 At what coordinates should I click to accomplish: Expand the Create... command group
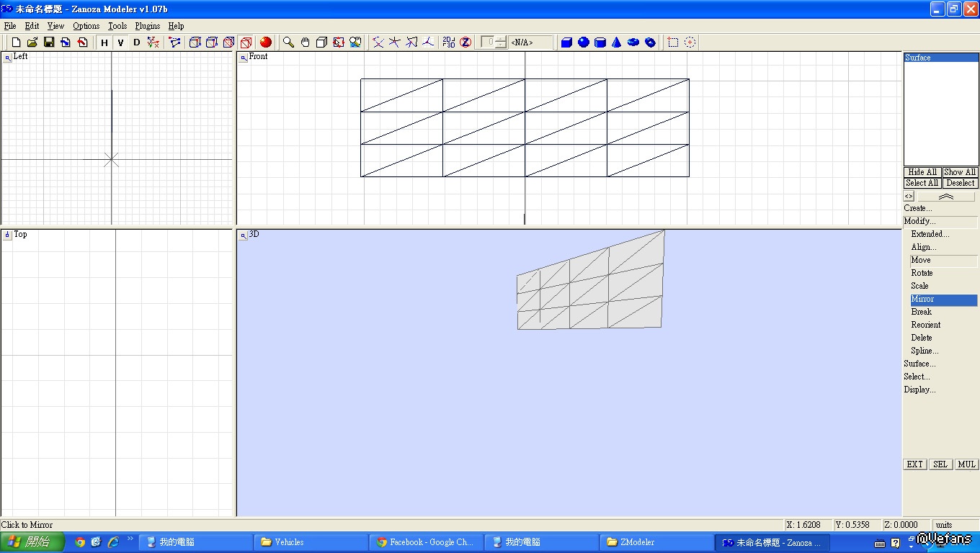tap(918, 208)
